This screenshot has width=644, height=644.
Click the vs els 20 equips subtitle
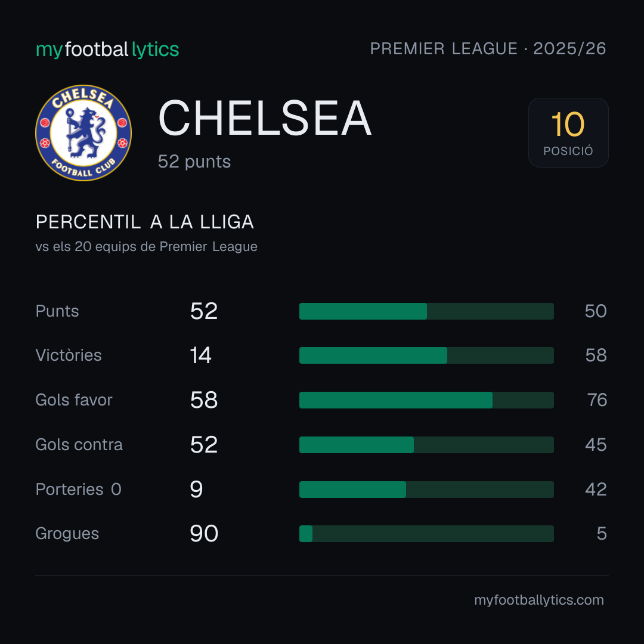point(146,246)
